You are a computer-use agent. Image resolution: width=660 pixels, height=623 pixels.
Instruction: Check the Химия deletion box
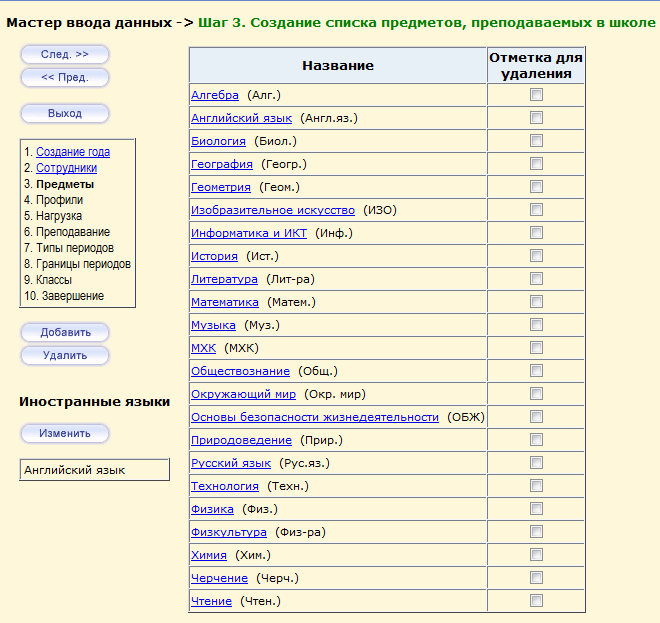point(536,555)
